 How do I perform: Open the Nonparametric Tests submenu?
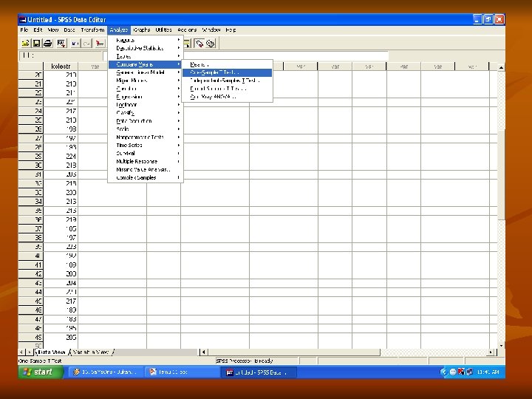(x=146, y=137)
